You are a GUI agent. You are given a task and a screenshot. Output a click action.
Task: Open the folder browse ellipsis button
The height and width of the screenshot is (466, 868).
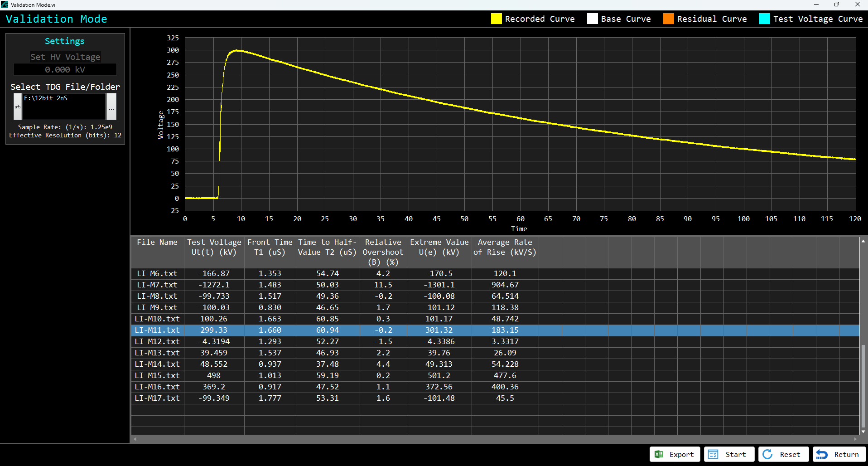tap(111, 107)
